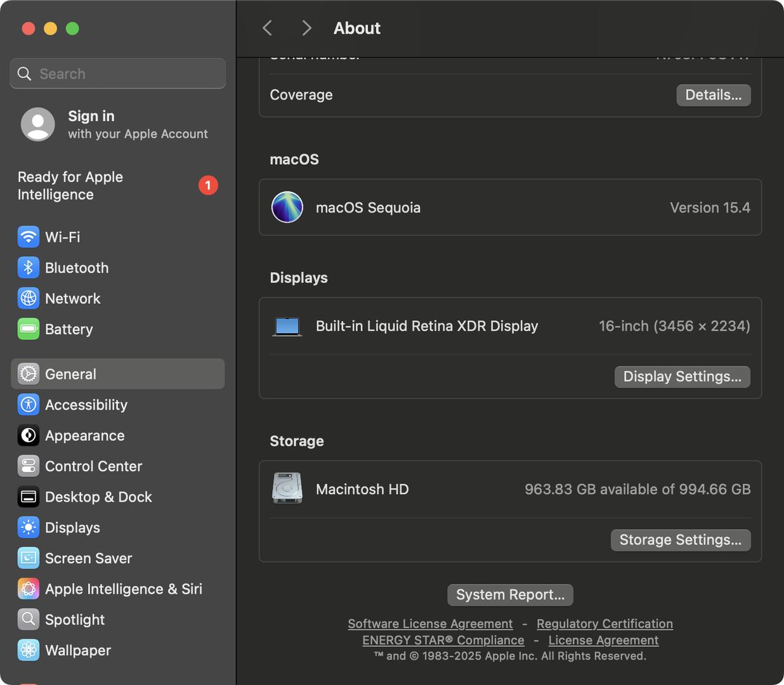Click the About title in header
The width and height of the screenshot is (784, 685).
click(x=357, y=28)
